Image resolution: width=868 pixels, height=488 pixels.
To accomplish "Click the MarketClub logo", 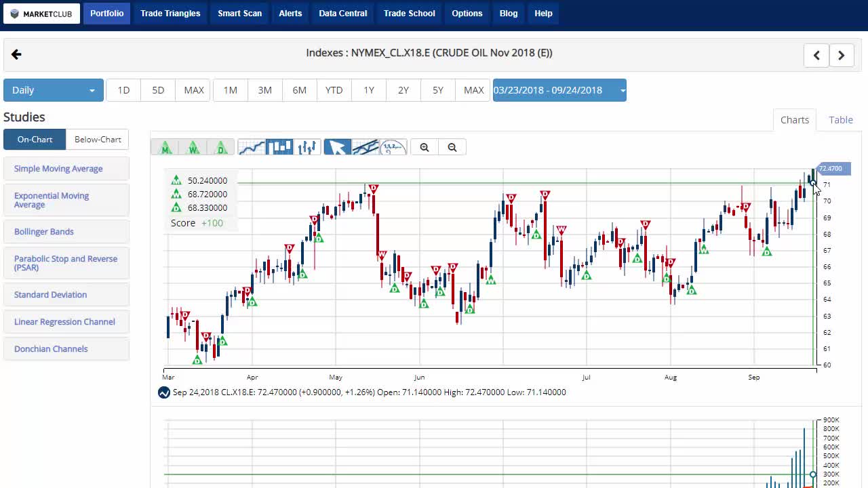I will [x=41, y=14].
